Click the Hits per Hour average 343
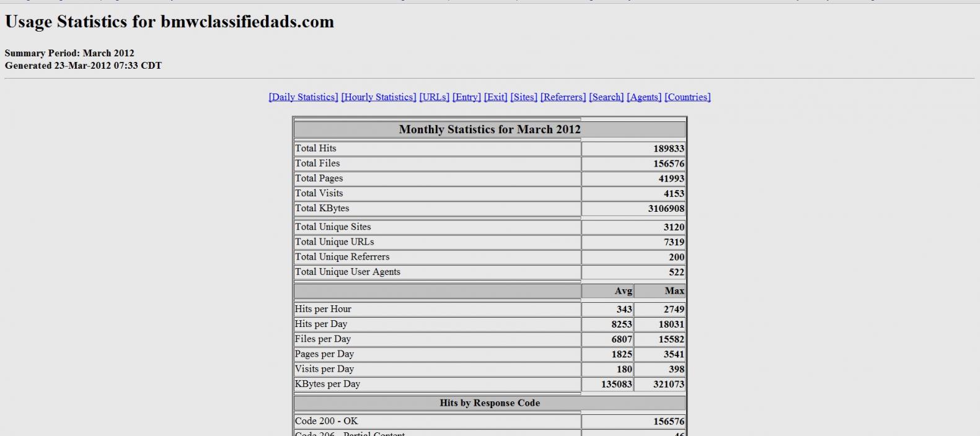 (x=624, y=309)
